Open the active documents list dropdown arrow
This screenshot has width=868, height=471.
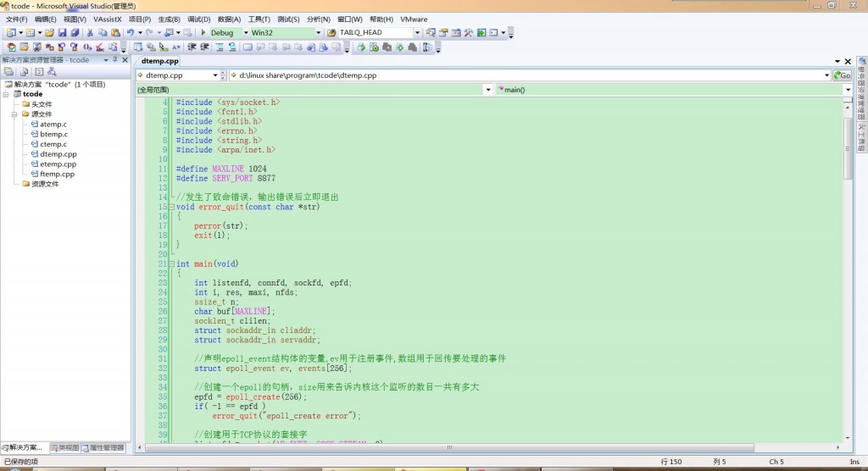click(837, 62)
